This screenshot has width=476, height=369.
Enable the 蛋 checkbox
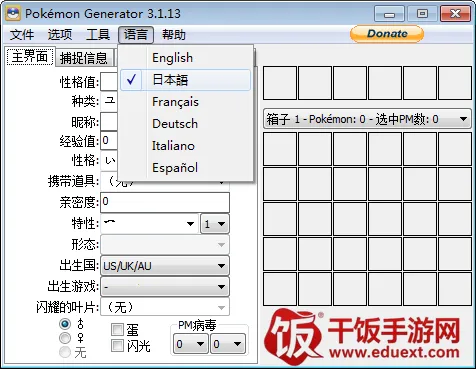coord(117,329)
